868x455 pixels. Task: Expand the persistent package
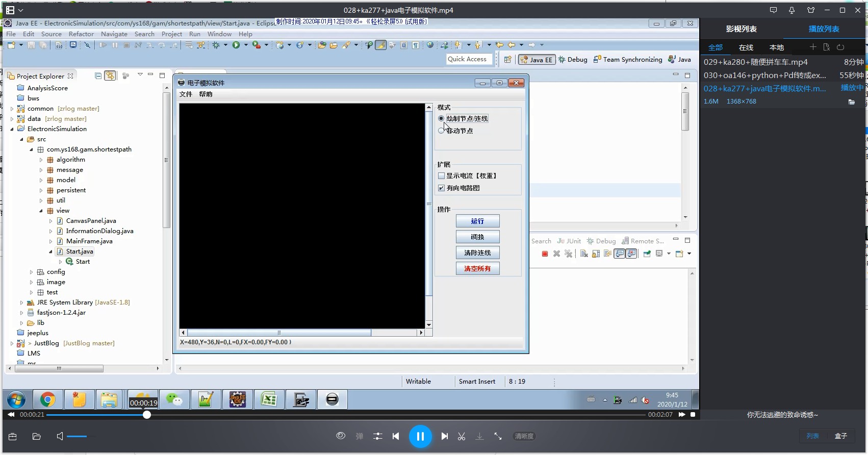pos(41,190)
